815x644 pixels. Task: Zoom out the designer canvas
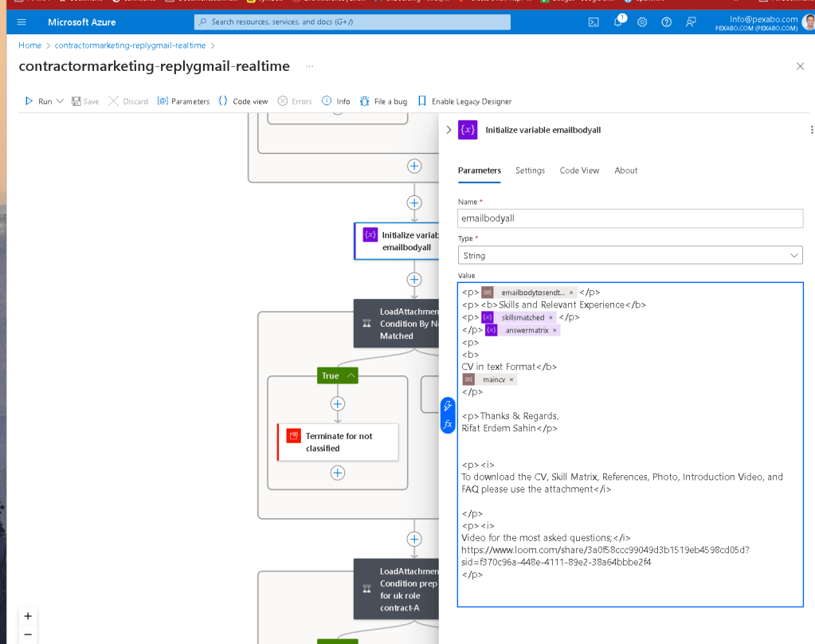(x=28, y=634)
